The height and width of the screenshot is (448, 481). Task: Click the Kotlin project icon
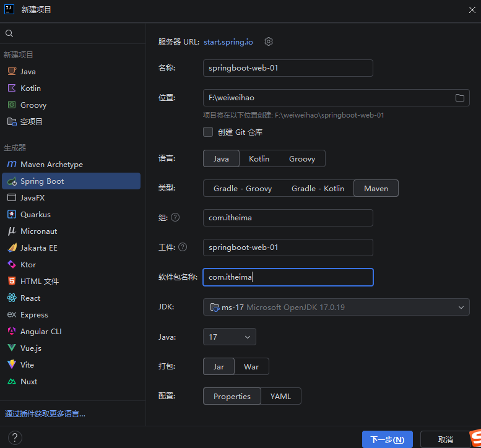(12, 88)
